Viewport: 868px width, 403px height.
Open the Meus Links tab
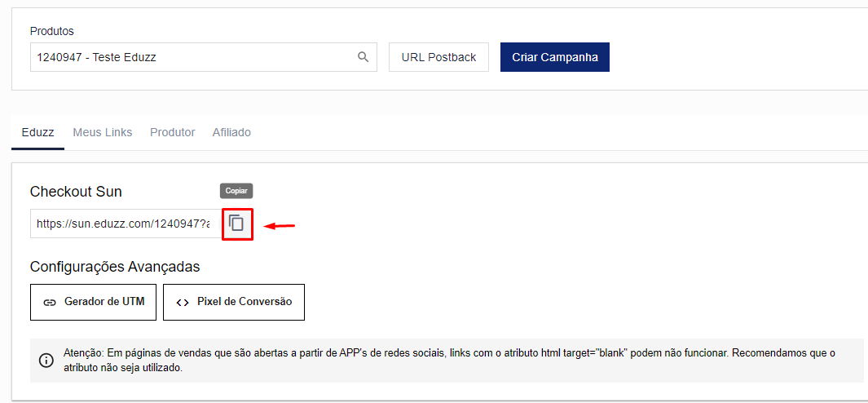[x=102, y=132]
